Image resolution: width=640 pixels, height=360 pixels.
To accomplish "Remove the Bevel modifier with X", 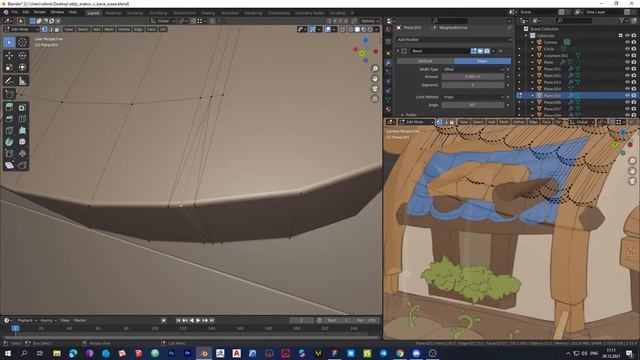I will (500, 51).
